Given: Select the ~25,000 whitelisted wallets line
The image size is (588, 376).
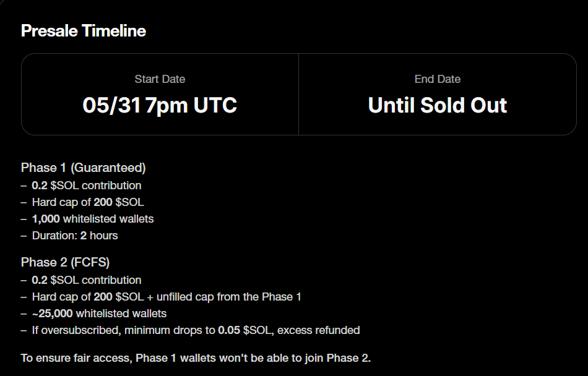Looking at the screenshot, I should click(x=93, y=314).
